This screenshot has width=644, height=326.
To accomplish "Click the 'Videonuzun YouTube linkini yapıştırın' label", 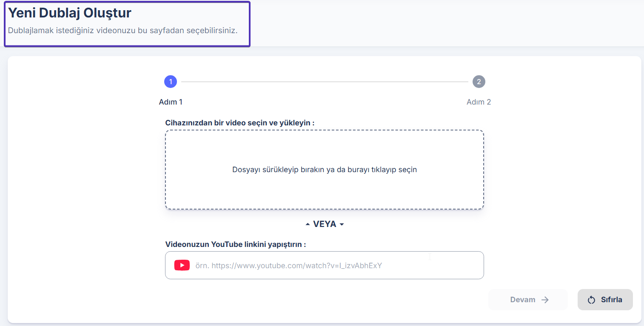I will [x=236, y=244].
